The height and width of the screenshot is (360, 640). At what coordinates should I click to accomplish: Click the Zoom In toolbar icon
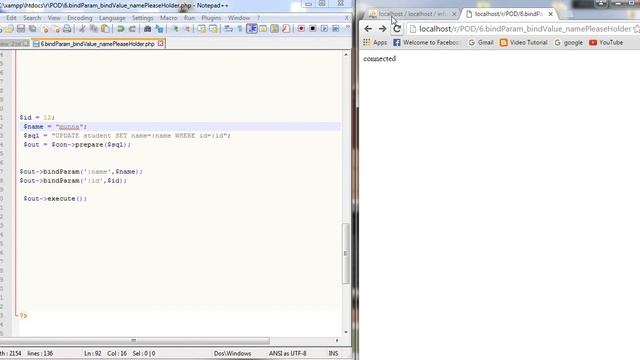pyautogui.click(x=176, y=29)
